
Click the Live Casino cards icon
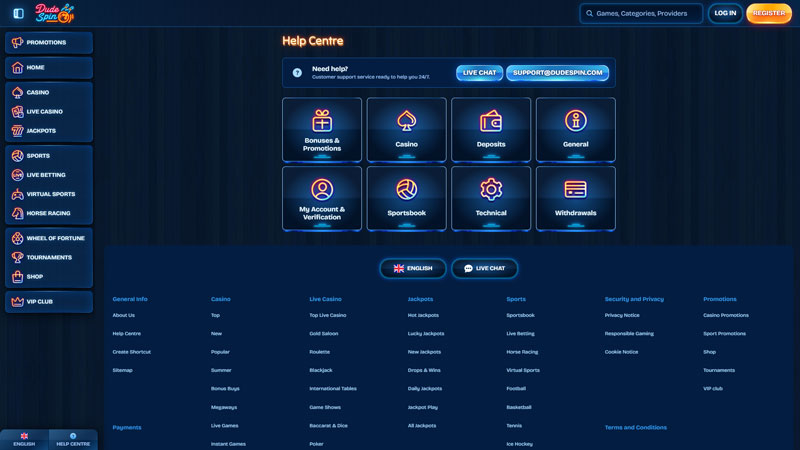point(17,111)
